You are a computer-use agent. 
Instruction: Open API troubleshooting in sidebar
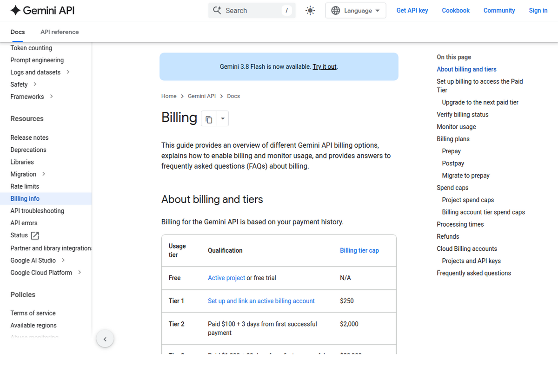point(37,210)
